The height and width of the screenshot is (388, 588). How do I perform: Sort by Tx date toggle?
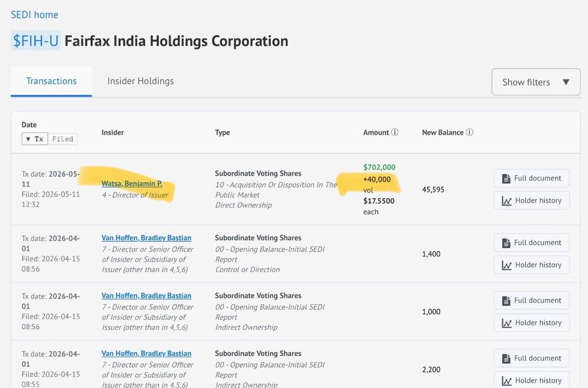pyautogui.click(x=35, y=139)
